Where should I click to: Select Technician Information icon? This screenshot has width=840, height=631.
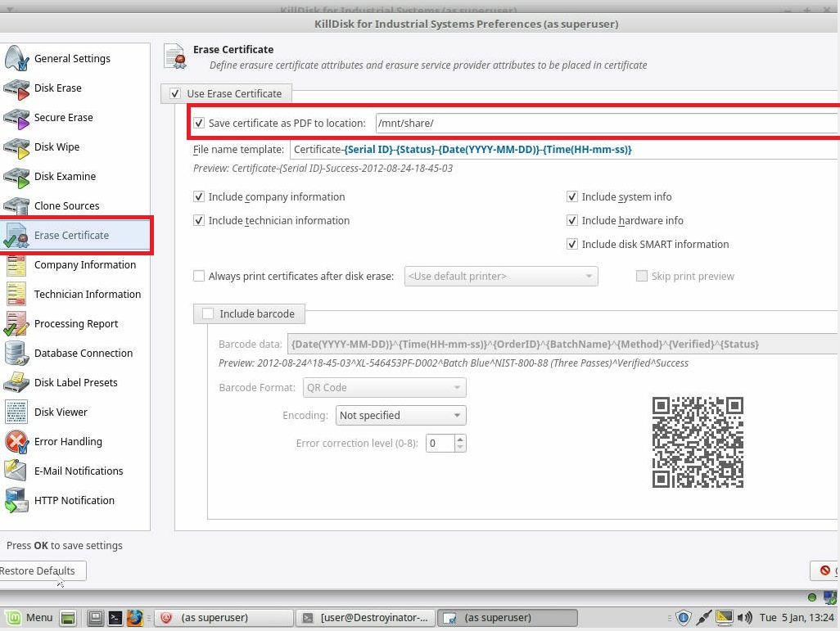click(16, 295)
